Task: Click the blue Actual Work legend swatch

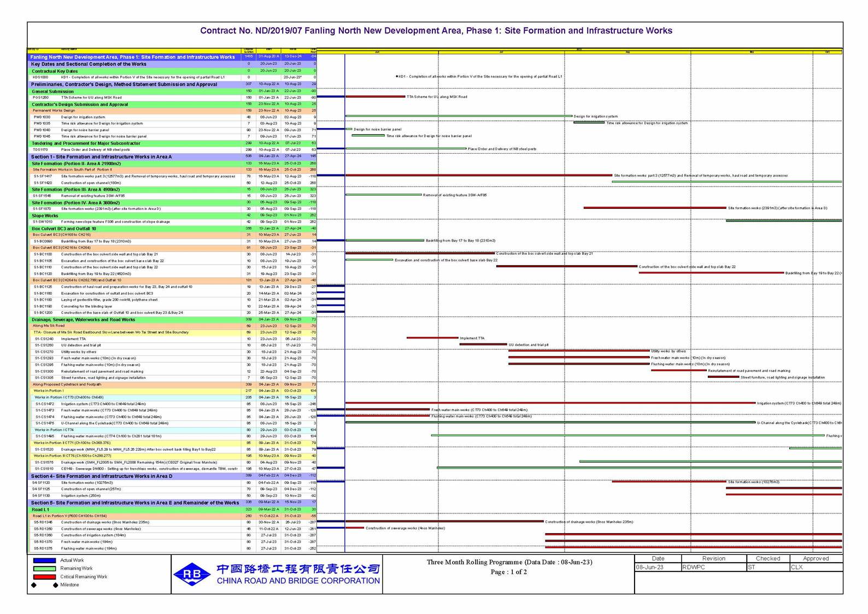Action: (x=44, y=560)
